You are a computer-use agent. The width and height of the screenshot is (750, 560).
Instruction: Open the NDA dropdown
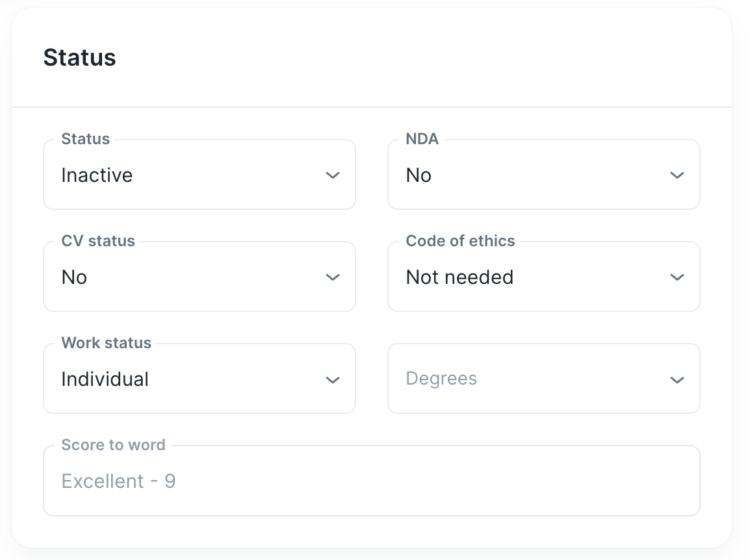pyautogui.click(x=544, y=175)
